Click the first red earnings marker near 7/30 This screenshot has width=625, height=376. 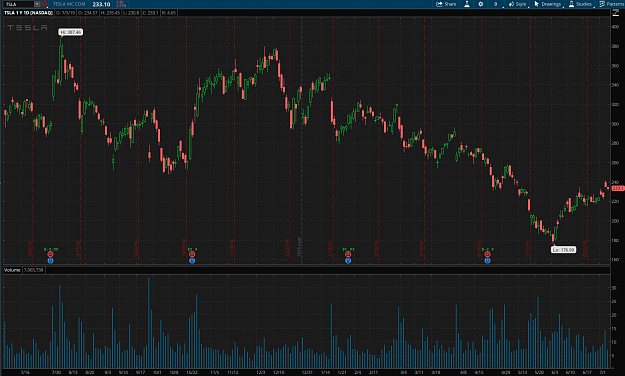coord(50,254)
